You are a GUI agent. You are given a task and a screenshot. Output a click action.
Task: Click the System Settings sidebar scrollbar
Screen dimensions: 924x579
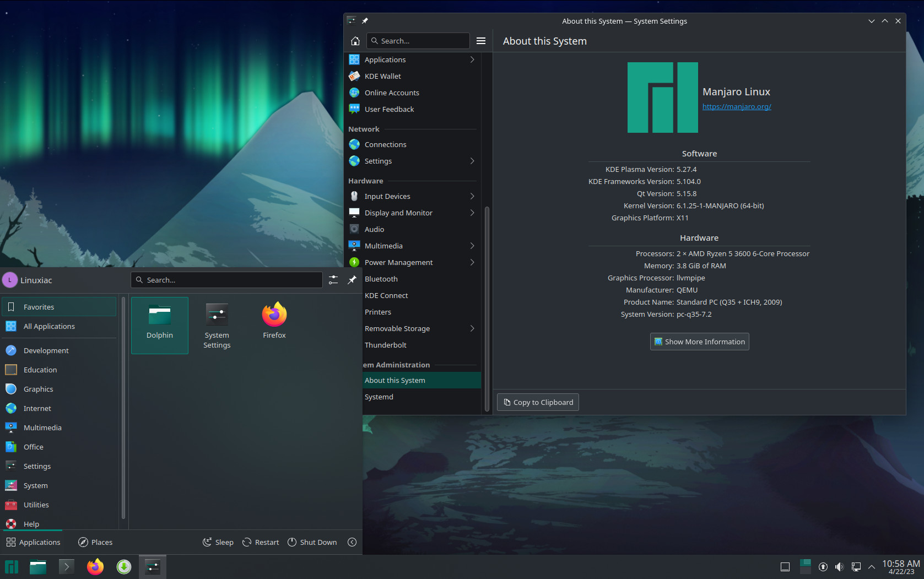click(487, 309)
